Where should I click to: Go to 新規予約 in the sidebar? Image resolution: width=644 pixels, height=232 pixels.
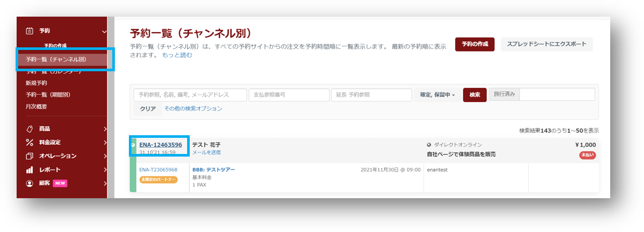36,83
